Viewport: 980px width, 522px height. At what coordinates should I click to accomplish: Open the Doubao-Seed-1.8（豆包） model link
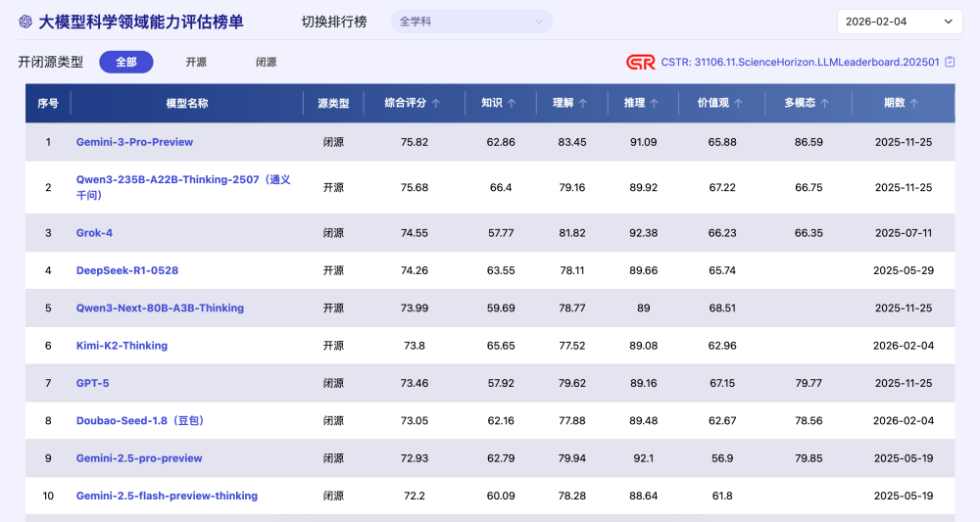pyautogui.click(x=139, y=421)
